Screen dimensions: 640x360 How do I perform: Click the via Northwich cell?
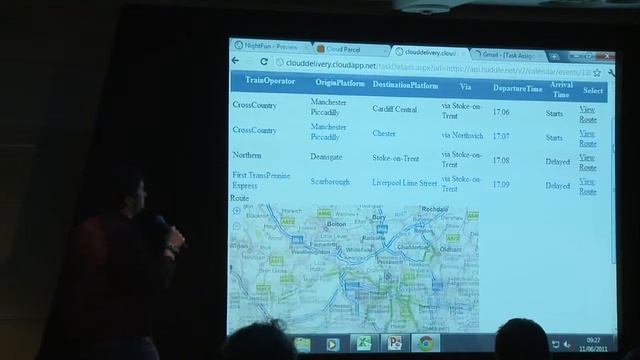pos(462,136)
